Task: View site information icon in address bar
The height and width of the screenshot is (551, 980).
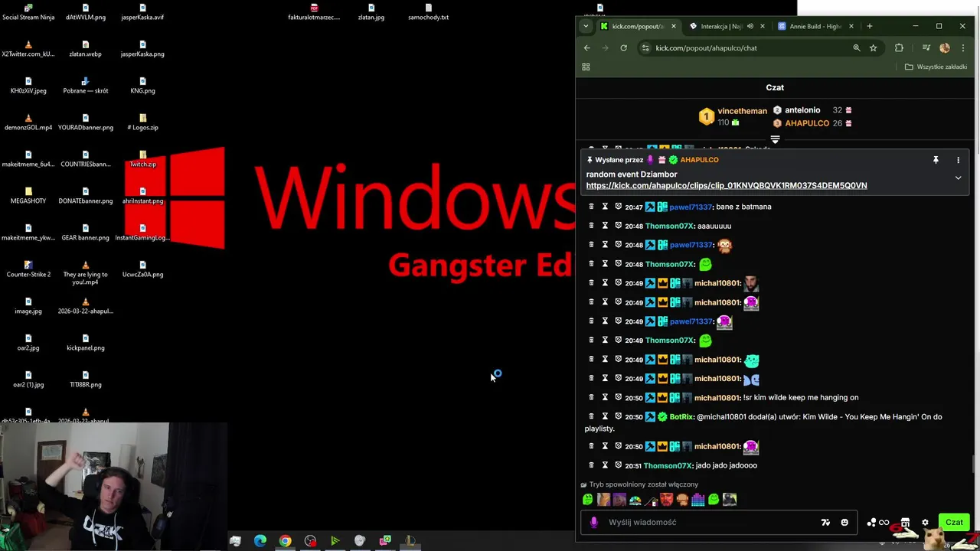Action: click(645, 47)
